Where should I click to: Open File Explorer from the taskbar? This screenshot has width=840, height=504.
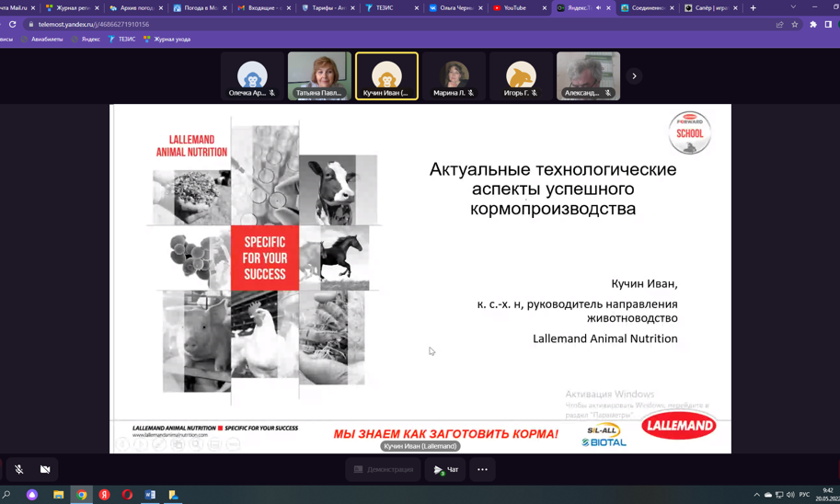58,495
